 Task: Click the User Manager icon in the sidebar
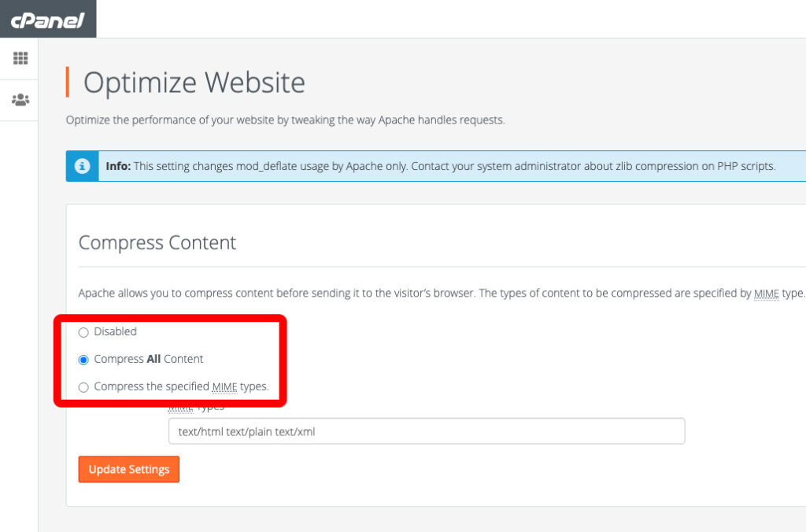pyautogui.click(x=19, y=99)
